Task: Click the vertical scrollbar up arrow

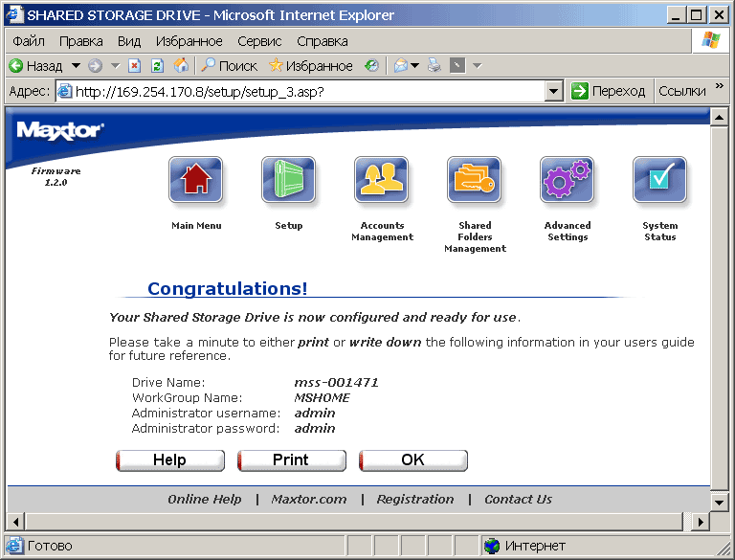Action: [x=719, y=117]
